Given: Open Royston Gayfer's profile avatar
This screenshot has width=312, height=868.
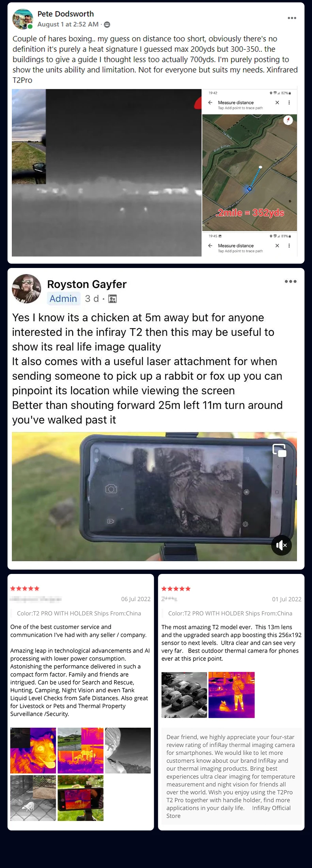Looking at the screenshot, I should (x=26, y=289).
